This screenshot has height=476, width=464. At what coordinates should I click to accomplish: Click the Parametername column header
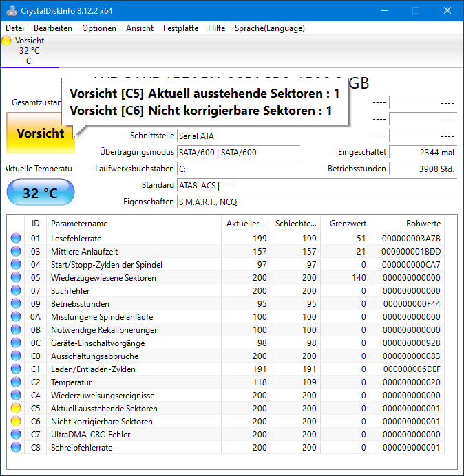pos(134,224)
